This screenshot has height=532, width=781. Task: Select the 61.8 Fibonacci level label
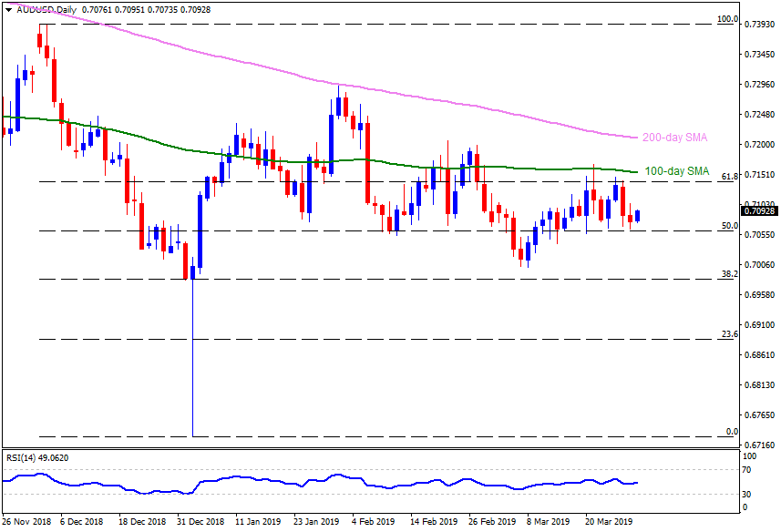point(729,177)
